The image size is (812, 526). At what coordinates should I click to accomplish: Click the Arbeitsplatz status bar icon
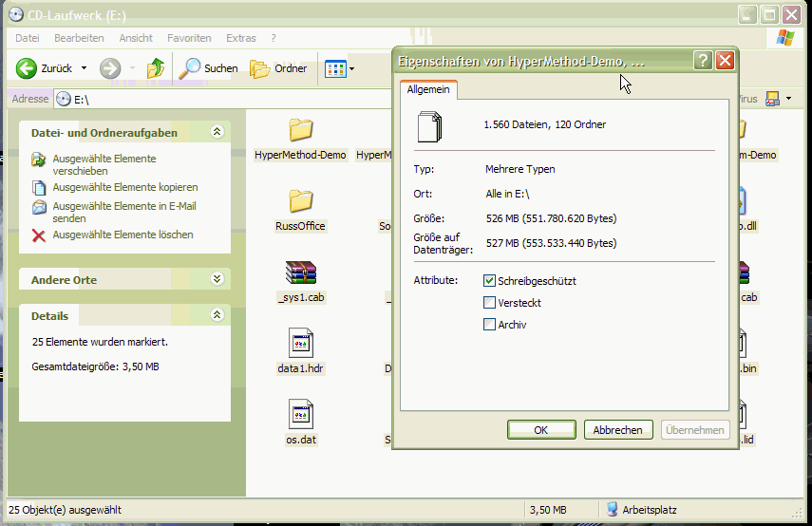click(613, 510)
